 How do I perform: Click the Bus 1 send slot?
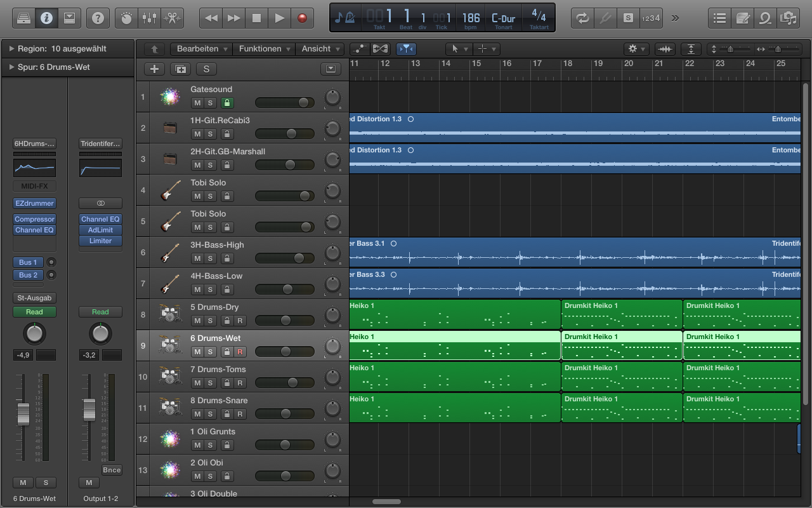point(28,262)
